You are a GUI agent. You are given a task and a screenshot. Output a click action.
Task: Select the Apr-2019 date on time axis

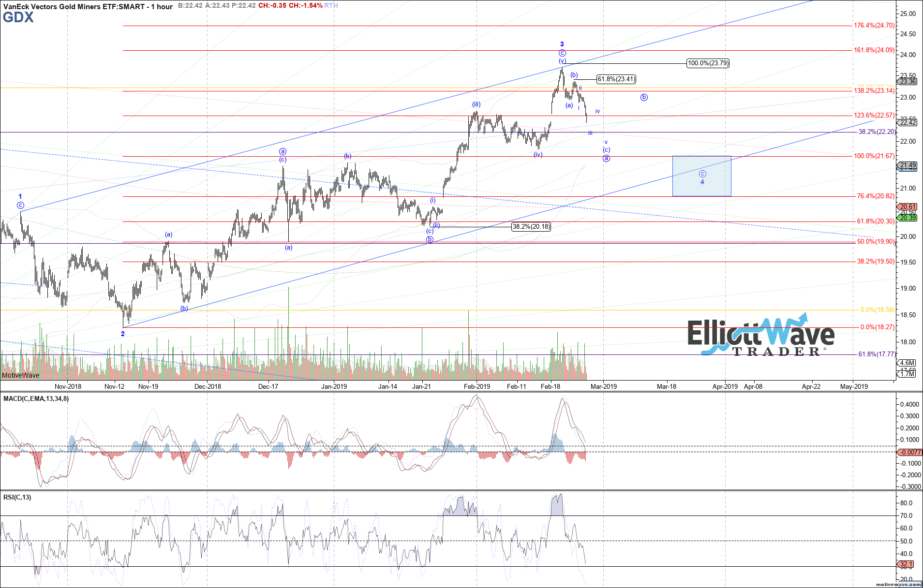click(725, 386)
